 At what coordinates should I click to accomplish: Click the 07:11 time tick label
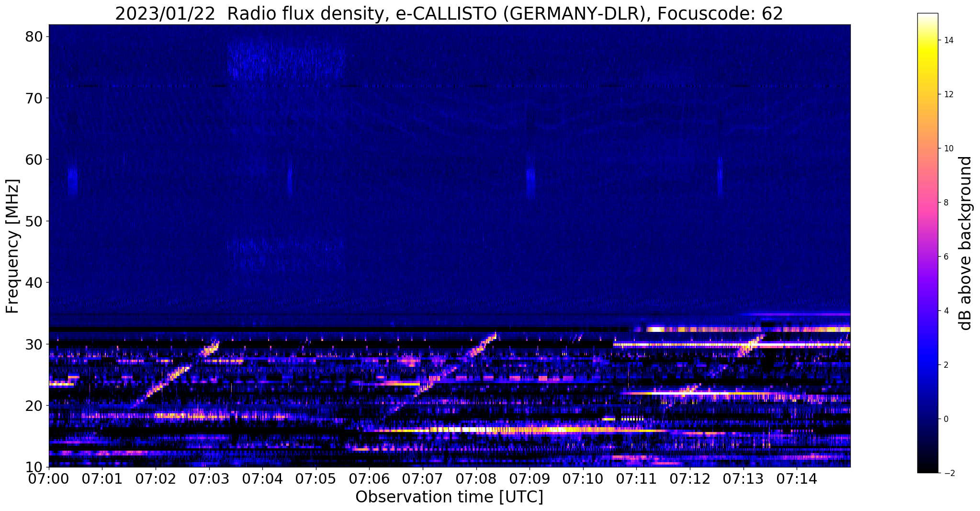tap(637, 478)
